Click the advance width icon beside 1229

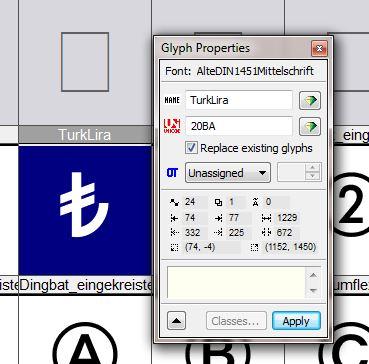point(266,218)
